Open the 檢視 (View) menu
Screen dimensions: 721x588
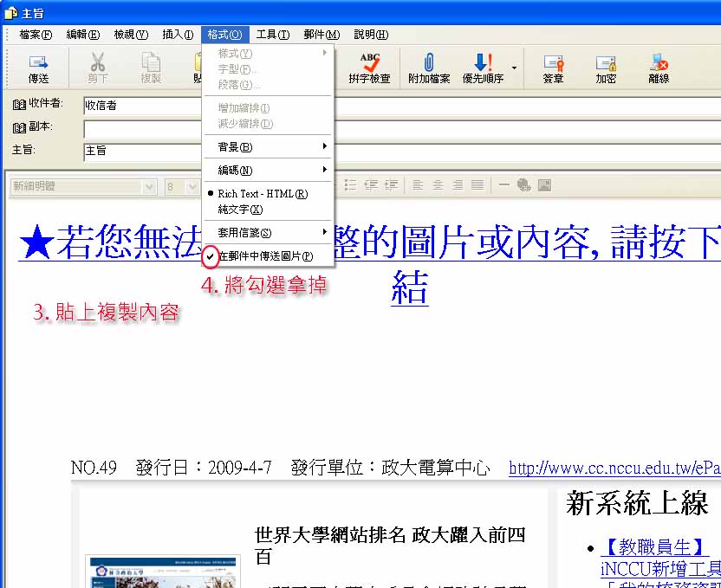(x=131, y=35)
